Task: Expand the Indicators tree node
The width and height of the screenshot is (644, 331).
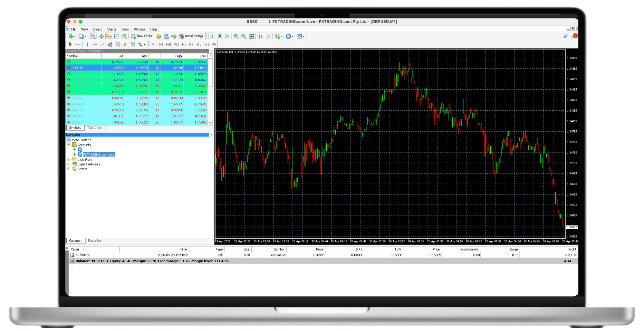Action: click(x=69, y=159)
